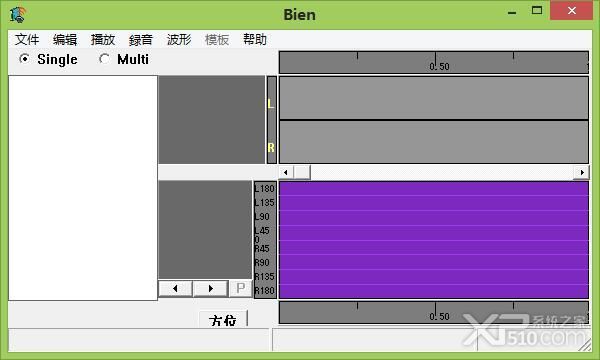Open the 文件 menu

[27, 39]
